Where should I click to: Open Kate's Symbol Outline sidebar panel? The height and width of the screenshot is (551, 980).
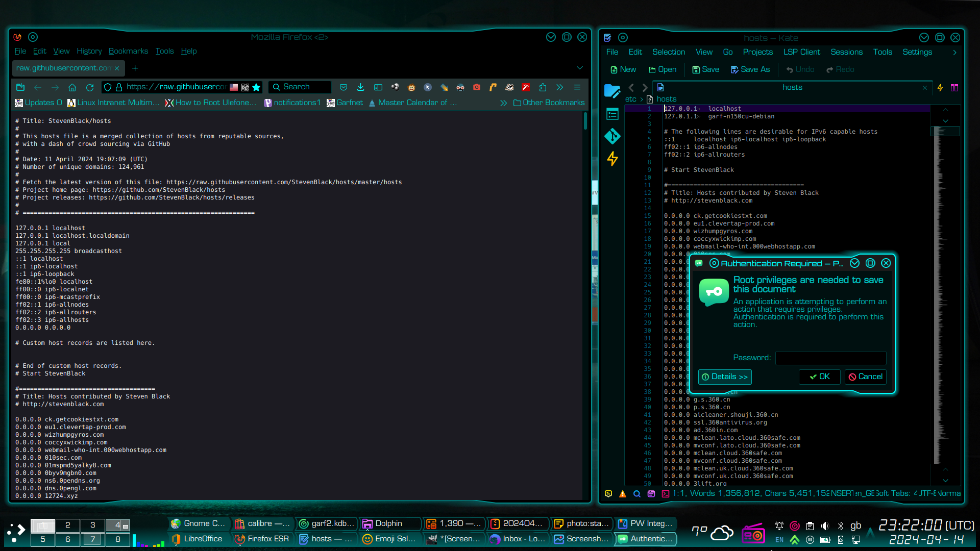click(x=612, y=114)
